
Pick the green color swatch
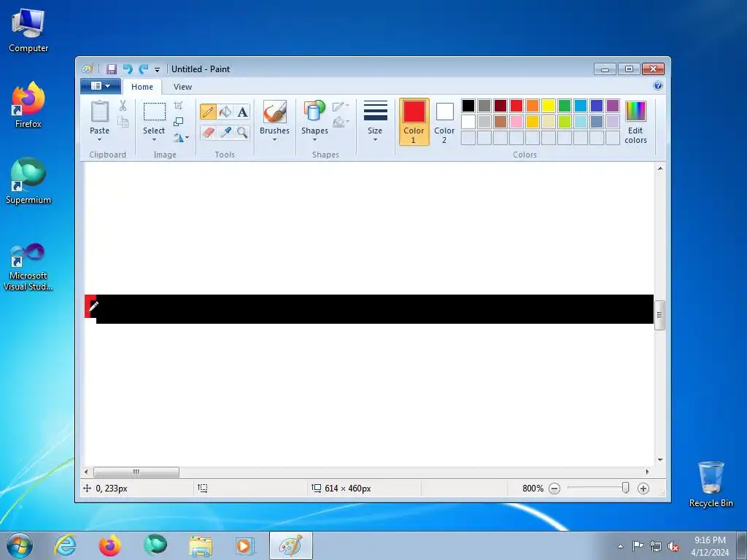(x=565, y=106)
